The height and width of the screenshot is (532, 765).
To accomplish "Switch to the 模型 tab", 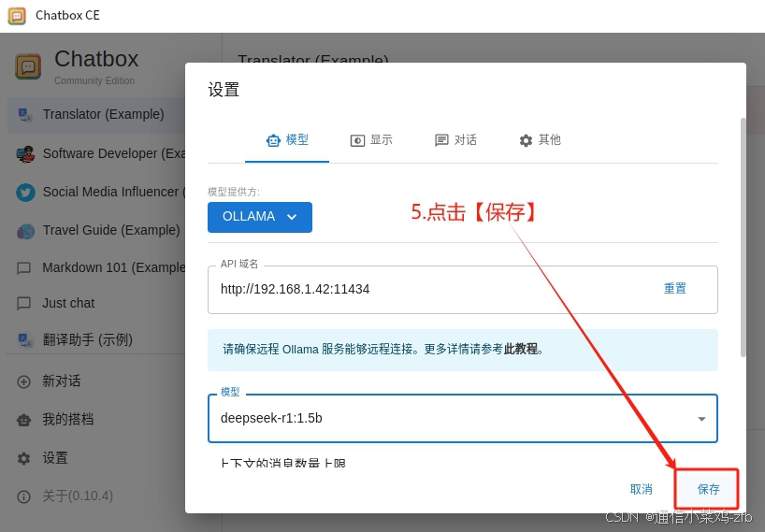I will tap(287, 140).
